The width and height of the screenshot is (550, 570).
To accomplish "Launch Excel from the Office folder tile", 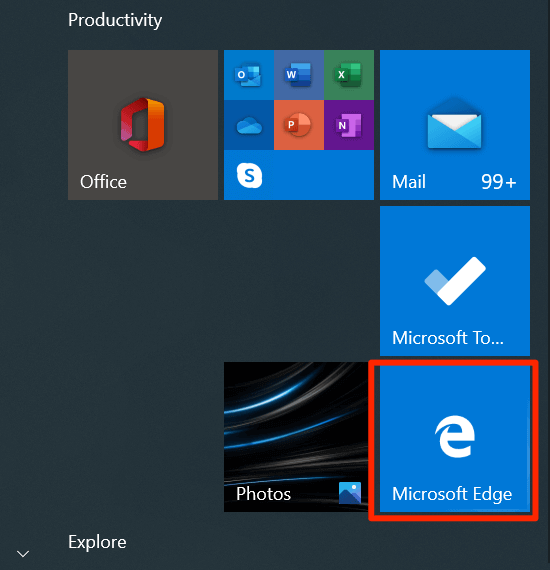I will pos(349,75).
